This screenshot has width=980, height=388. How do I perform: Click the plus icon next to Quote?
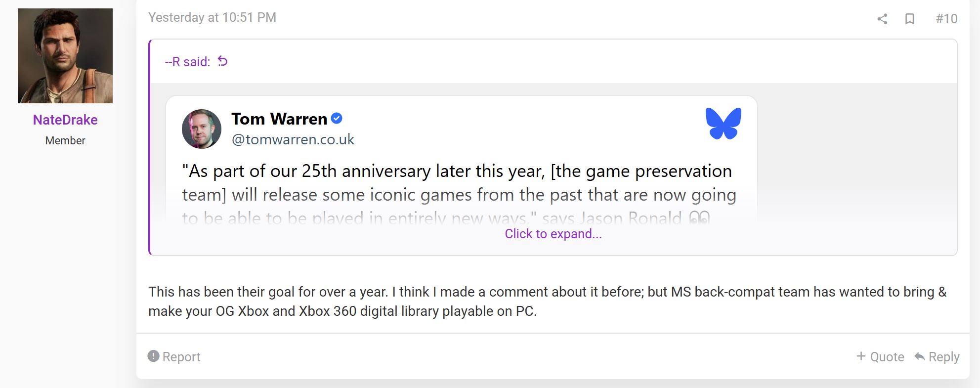pos(860,356)
